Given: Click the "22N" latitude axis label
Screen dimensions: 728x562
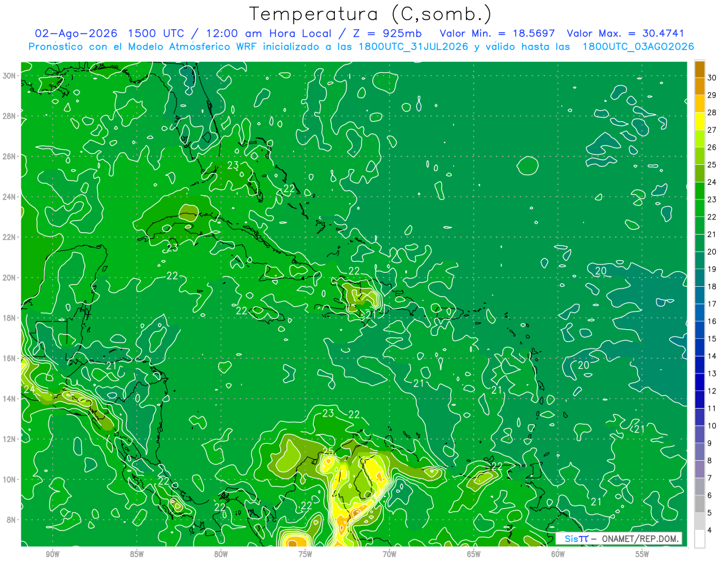Looking at the screenshot, I should [x=9, y=237].
